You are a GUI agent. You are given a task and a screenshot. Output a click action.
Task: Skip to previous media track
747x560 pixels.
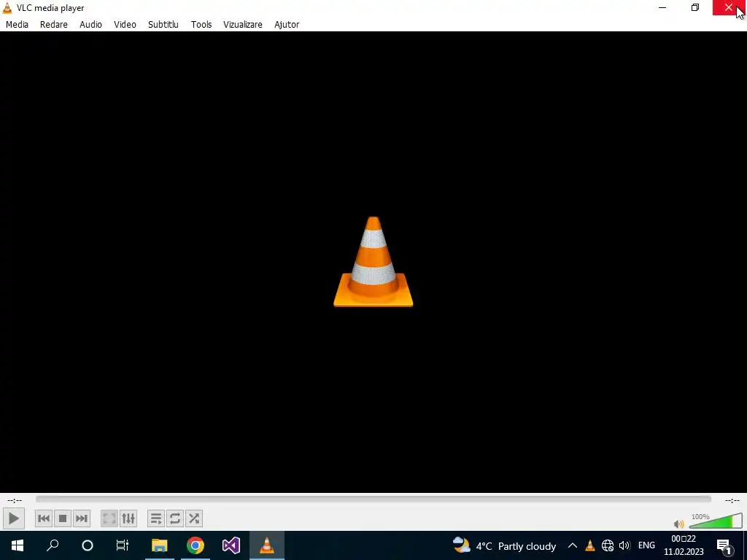click(x=43, y=518)
